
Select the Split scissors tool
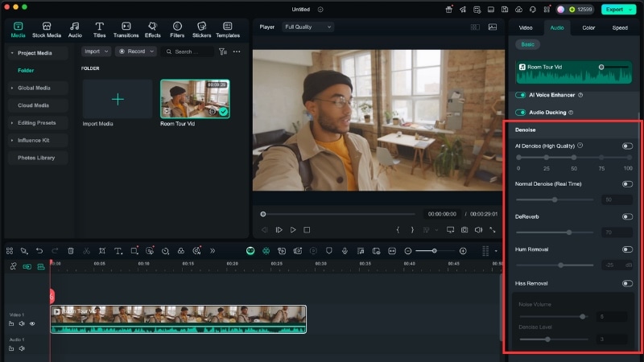tap(86, 251)
